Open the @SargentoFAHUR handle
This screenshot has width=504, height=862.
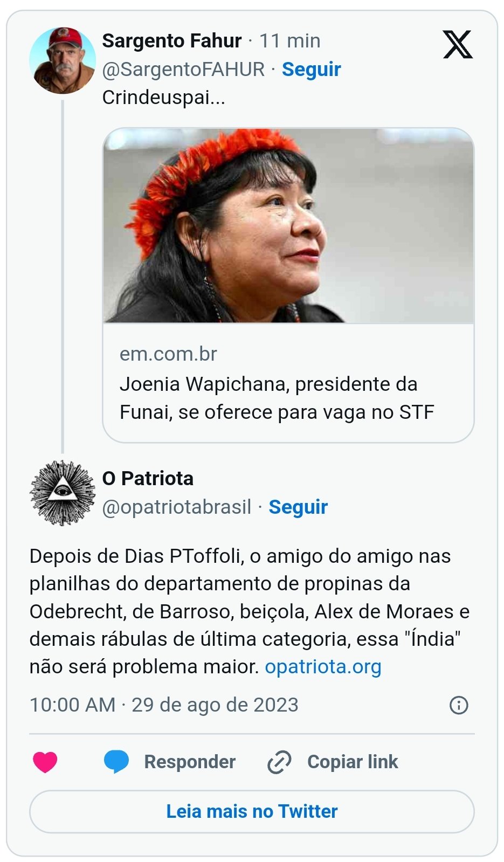point(183,70)
